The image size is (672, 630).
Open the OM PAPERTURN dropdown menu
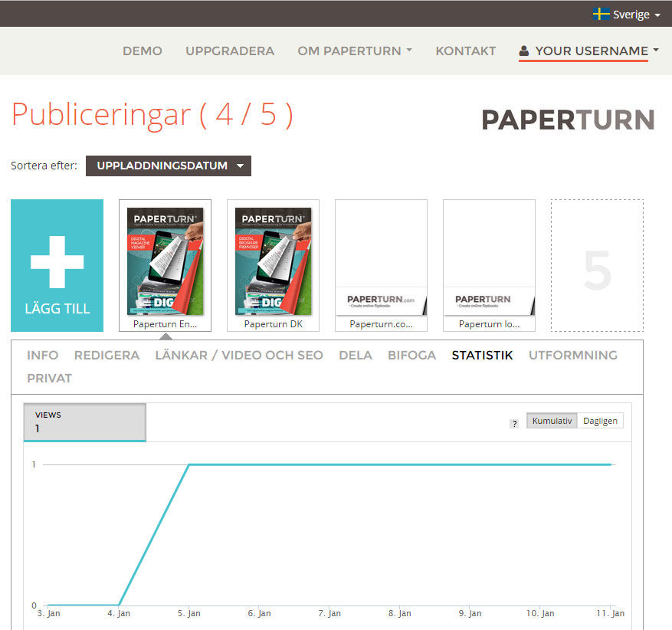[x=355, y=51]
